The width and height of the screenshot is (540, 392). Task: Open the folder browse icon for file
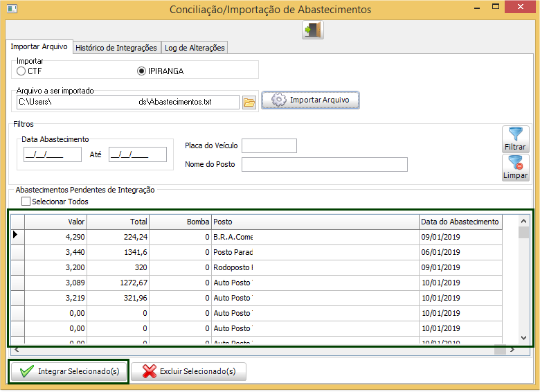(x=249, y=102)
